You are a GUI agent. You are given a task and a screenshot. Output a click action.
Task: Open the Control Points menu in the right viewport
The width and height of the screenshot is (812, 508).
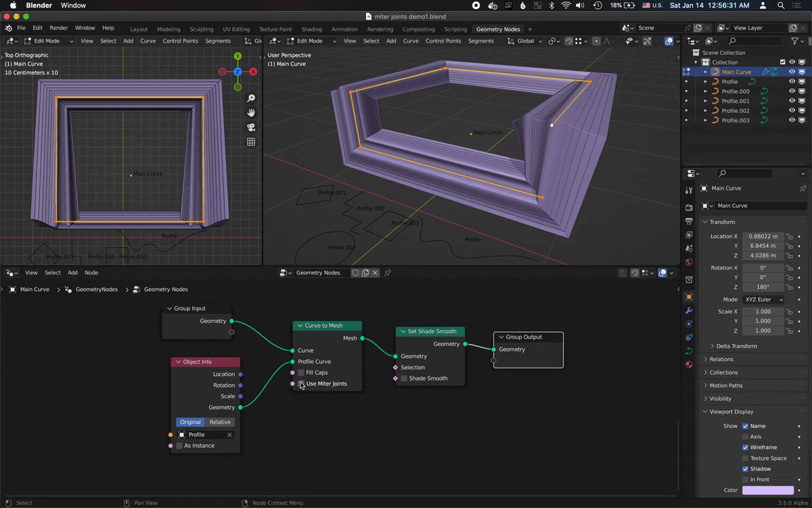point(443,41)
